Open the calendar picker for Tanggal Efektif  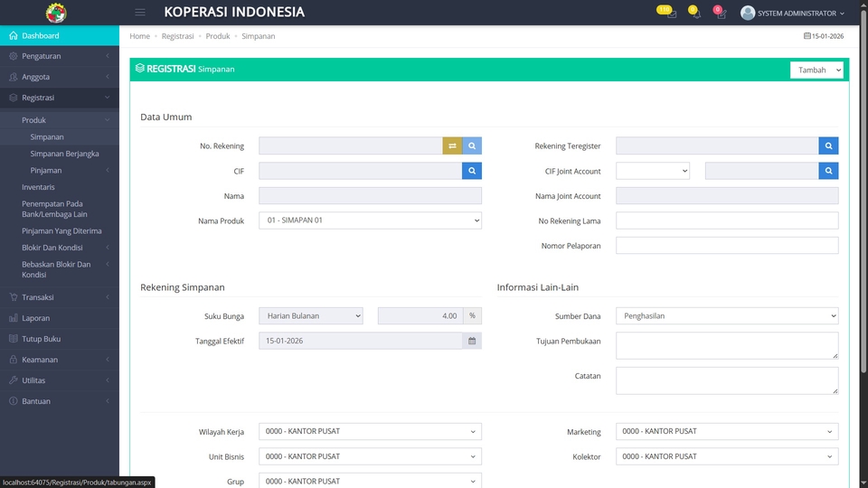(x=472, y=341)
